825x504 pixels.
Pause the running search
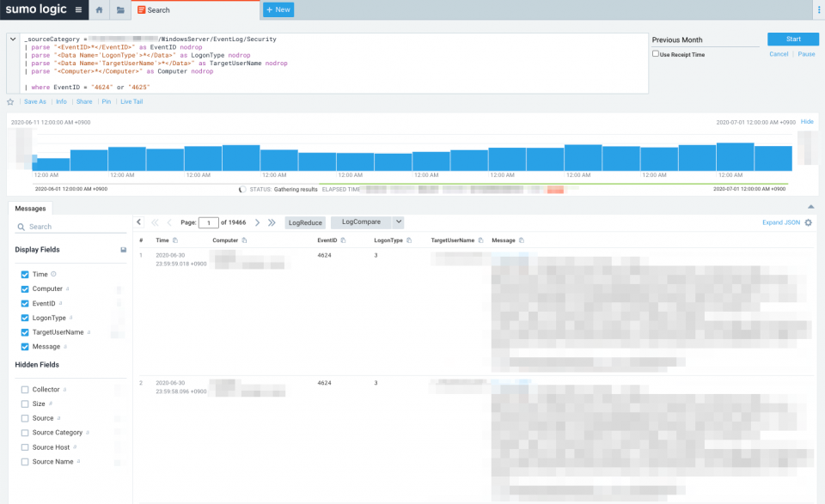806,54
